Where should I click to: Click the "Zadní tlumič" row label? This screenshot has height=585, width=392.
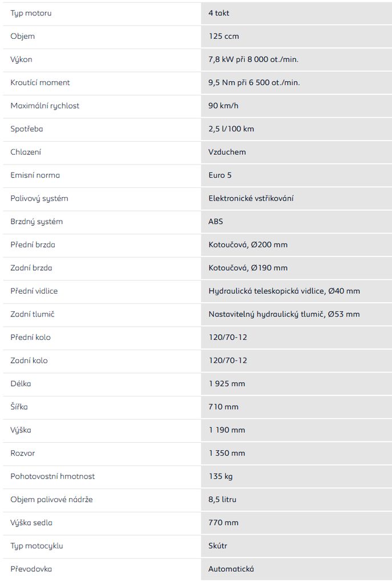coord(33,314)
